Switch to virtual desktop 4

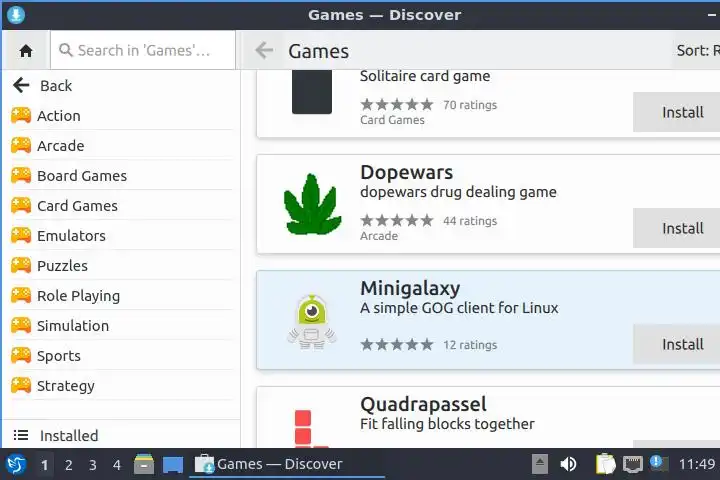117,465
